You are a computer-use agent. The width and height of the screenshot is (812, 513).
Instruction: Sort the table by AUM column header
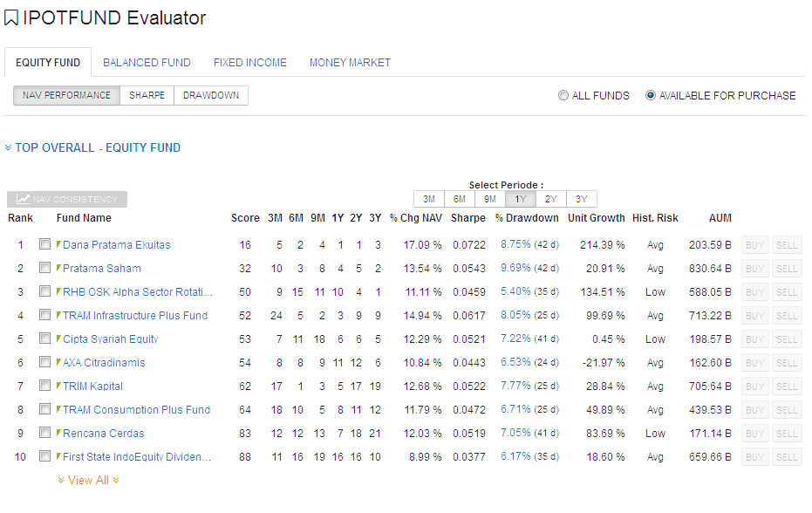click(720, 218)
